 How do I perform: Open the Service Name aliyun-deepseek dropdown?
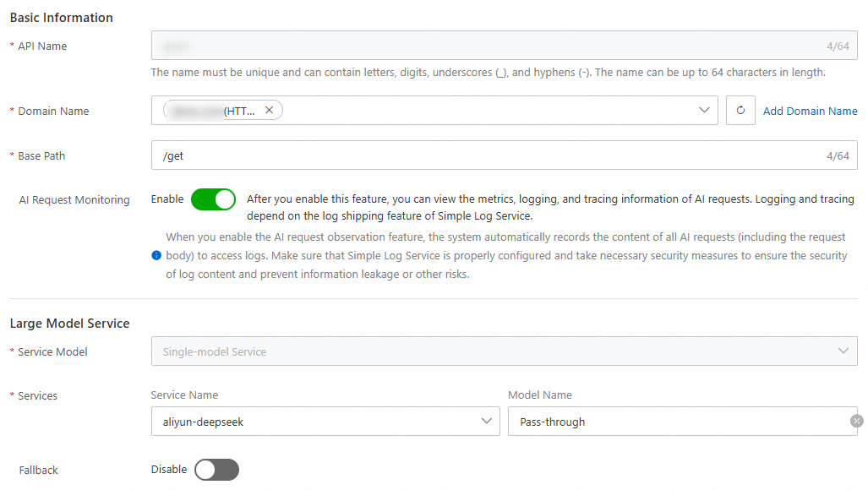click(x=325, y=422)
